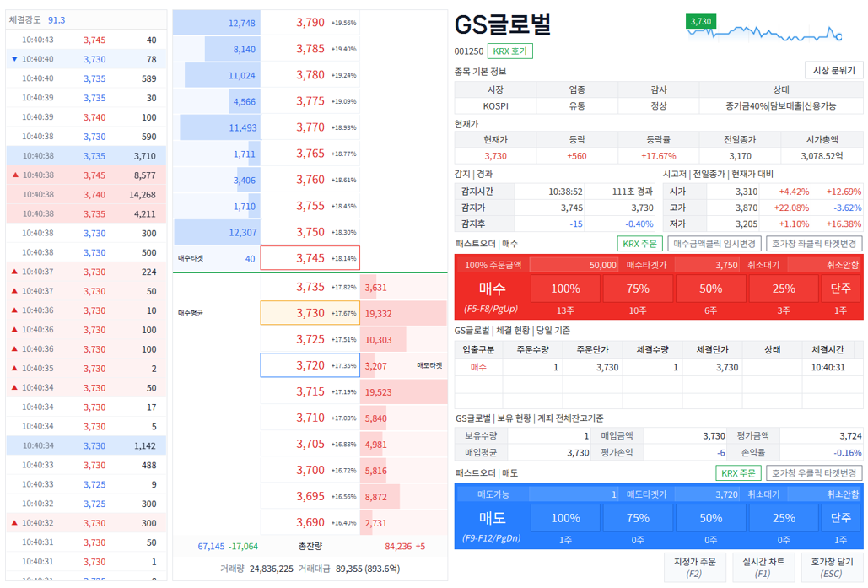The image size is (868, 588).
Task: Click the blue-outlined 3,720 sell target price
Action: [x=310, y=365]
